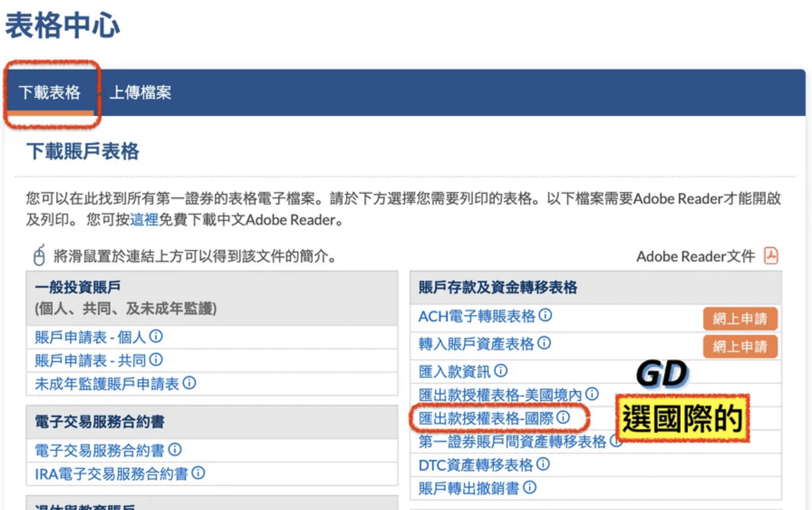Click info icon beside 賬戶申請表 - 共同
This screenshot has width=812, height=510.
[156, 360]
